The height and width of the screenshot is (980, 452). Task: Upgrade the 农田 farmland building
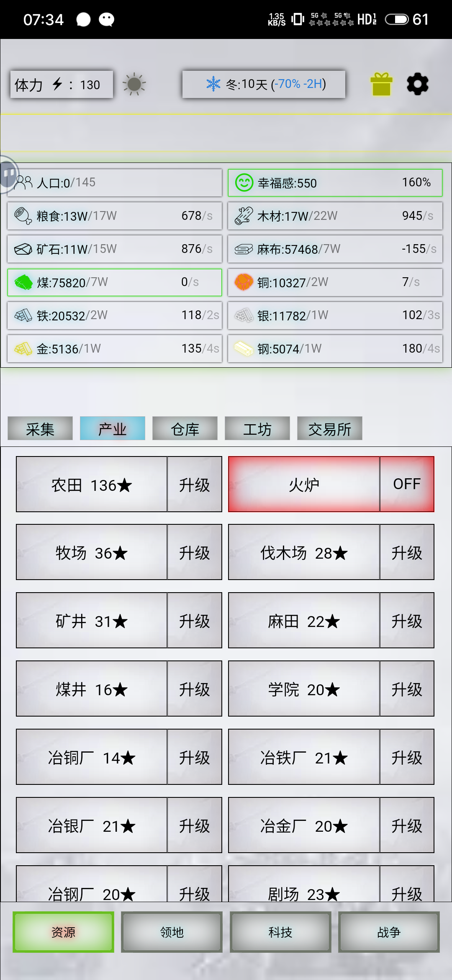[195, 484]
